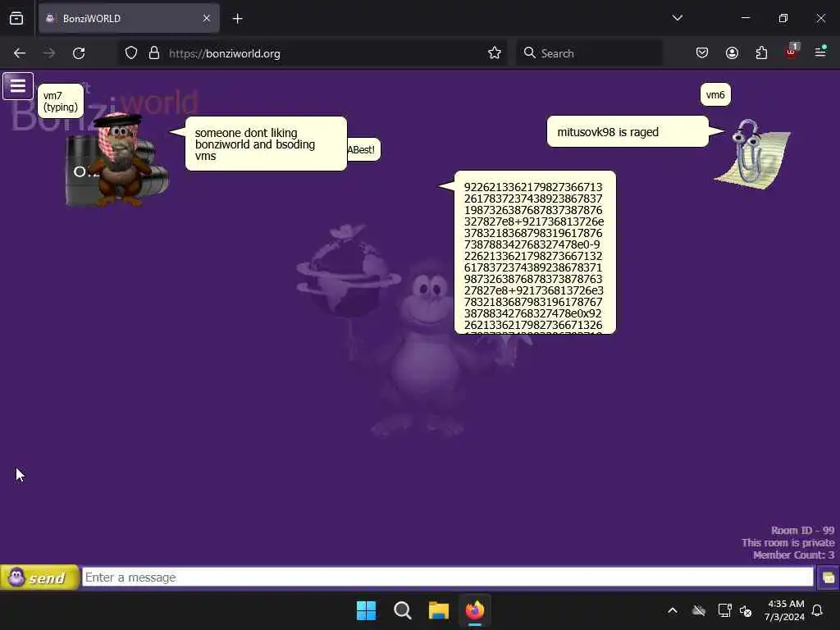
Task: Click the 'This room is private' text
Action: point(788,543)
